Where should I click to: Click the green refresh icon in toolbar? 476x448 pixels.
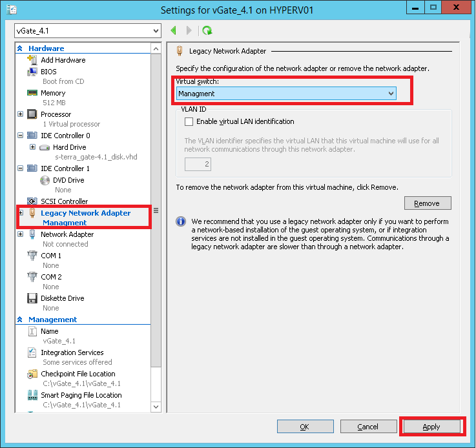coord(207,30)
